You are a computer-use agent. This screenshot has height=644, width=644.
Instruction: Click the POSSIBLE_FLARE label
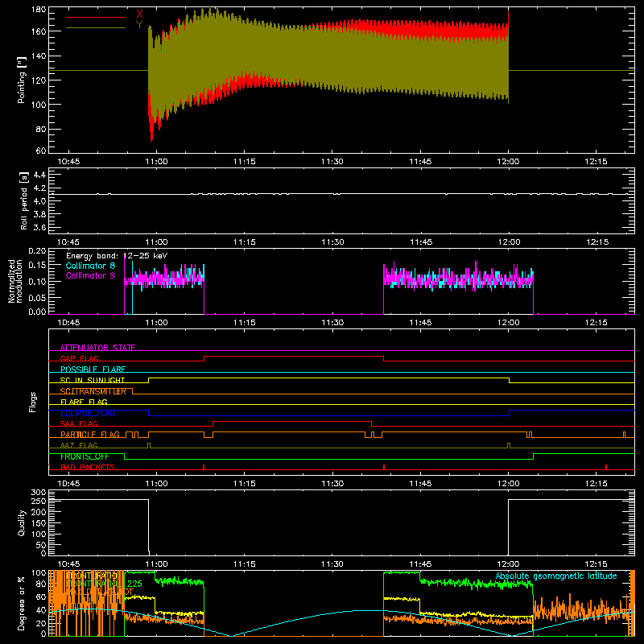[93, 369]
